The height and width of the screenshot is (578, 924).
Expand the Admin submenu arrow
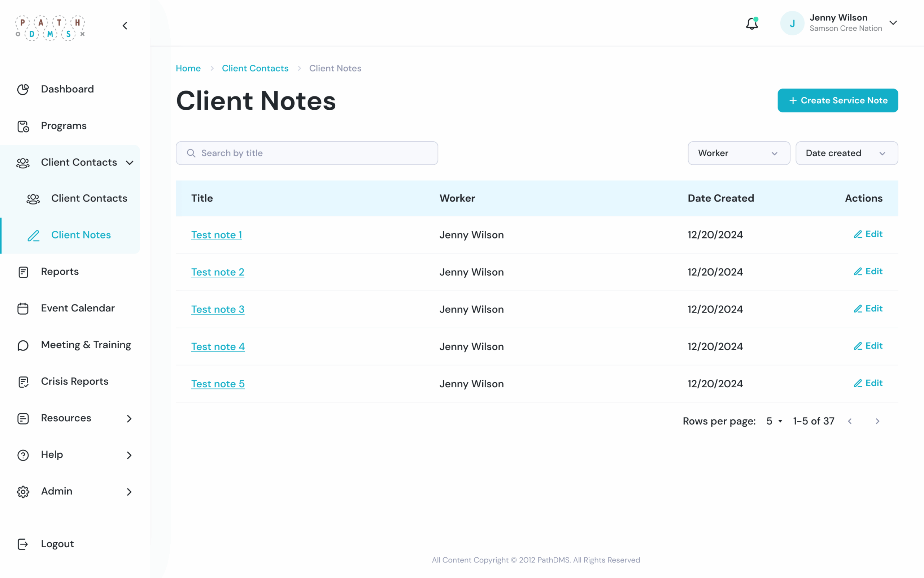pyautogui.click(x=129, y=492)
